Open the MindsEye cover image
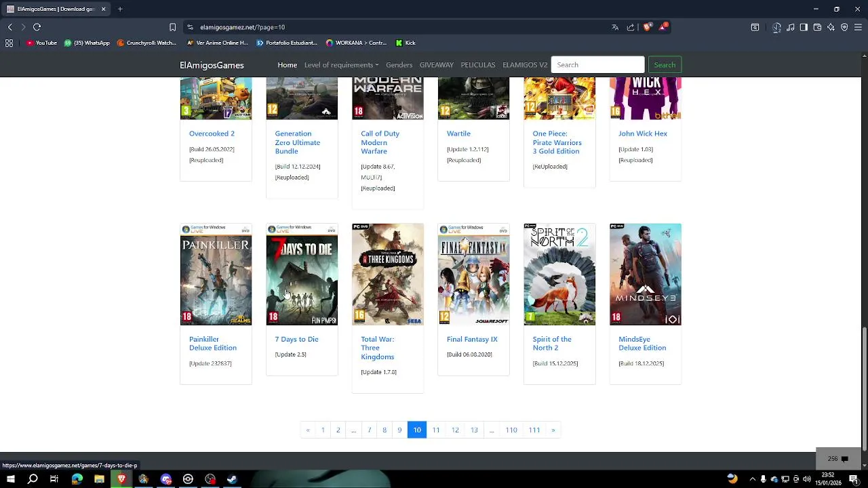 point(646,274)
